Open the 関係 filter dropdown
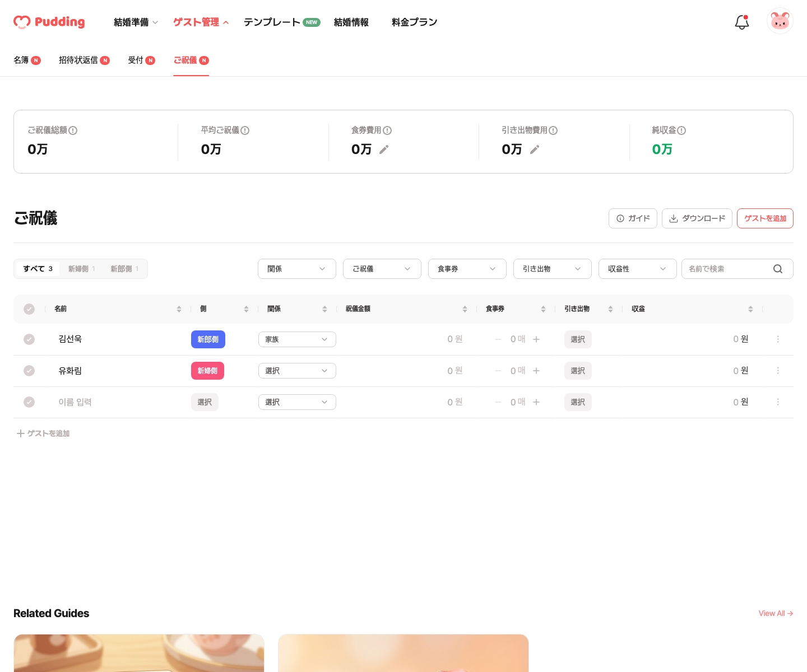This screenshot has height=672, width=807. (297, 269)
